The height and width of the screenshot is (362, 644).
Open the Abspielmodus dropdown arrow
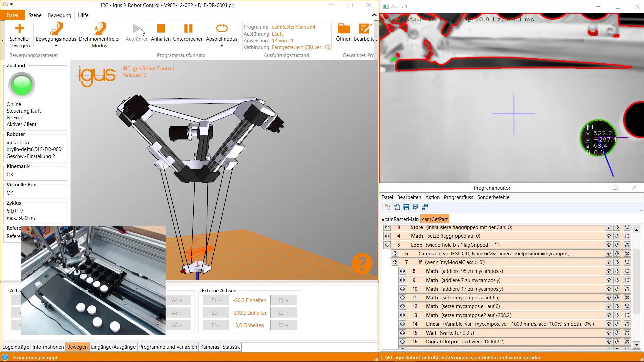tap(221, 46)
